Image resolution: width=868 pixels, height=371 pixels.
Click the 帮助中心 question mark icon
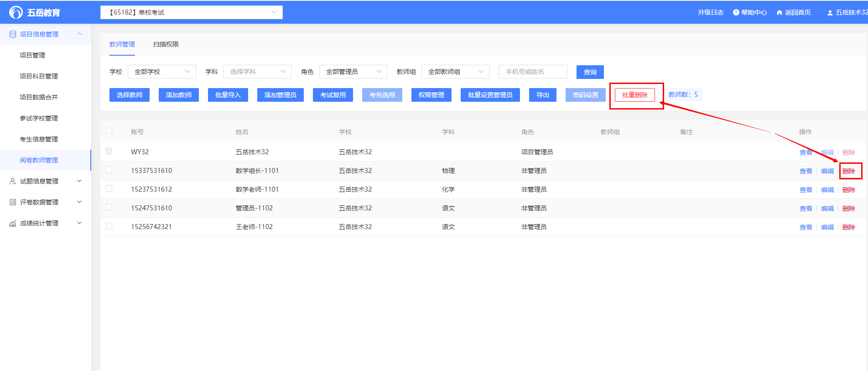click(x=736, y=12)
